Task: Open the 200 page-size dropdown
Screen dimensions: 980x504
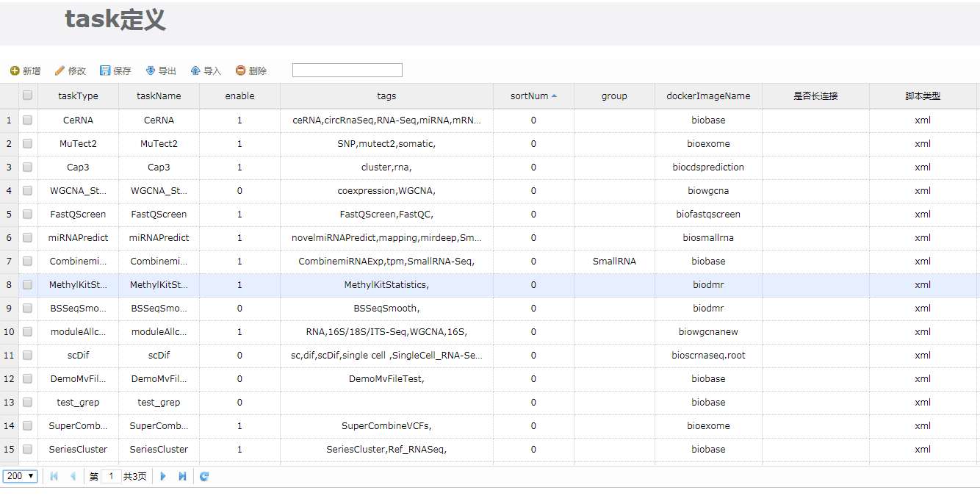Action: click(21, 476)
